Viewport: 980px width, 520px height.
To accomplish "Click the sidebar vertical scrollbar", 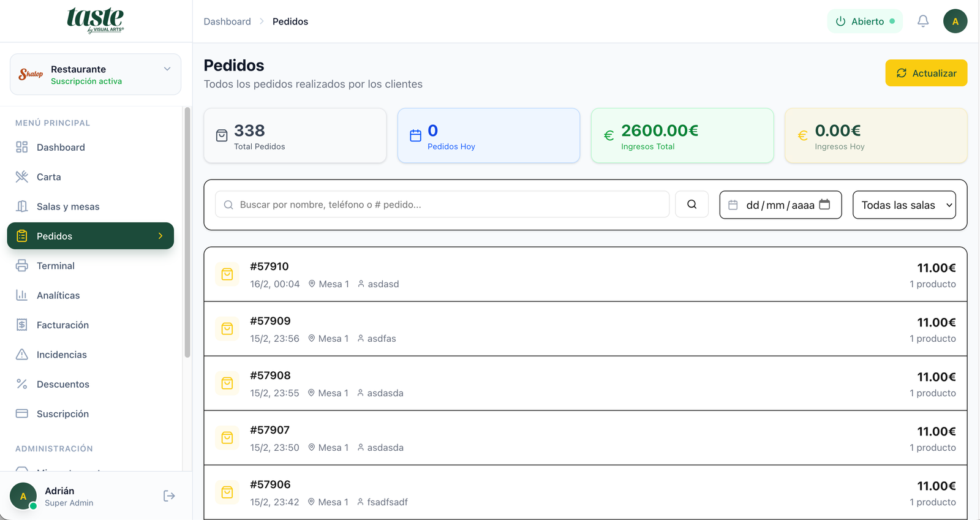I will point(187,233).
